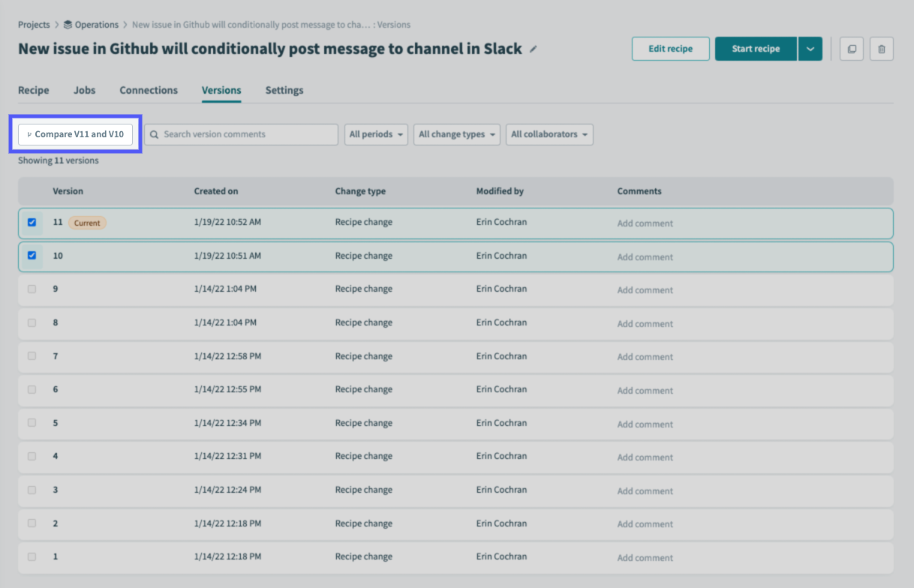Click Add comment for version 8
Image resolution: width=914 pixels, height=588 pixels.
coord(645,324)
